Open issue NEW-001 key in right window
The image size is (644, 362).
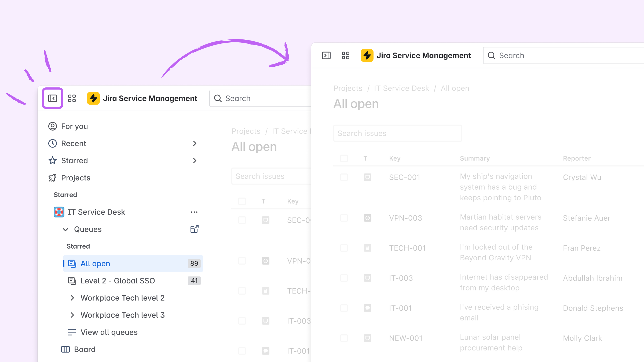tap(406, 338)
